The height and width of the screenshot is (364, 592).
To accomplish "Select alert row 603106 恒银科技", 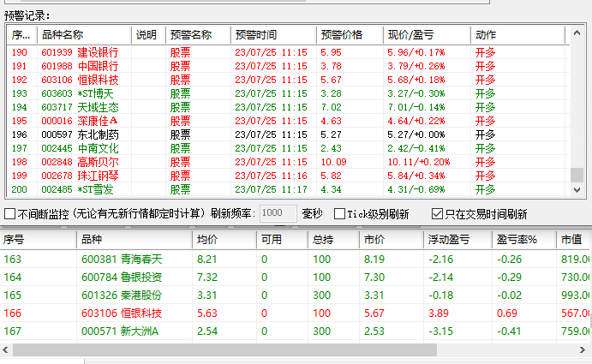I will [x=288, y=80].
